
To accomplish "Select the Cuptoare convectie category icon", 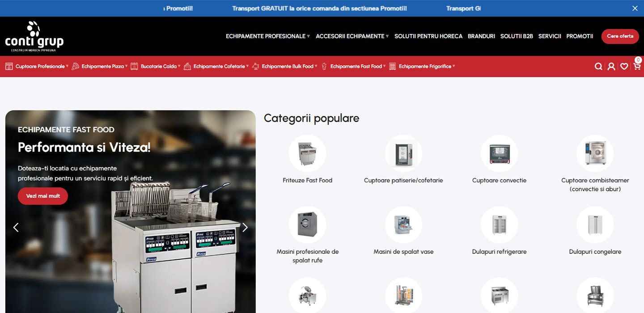I will click(499, 153).
